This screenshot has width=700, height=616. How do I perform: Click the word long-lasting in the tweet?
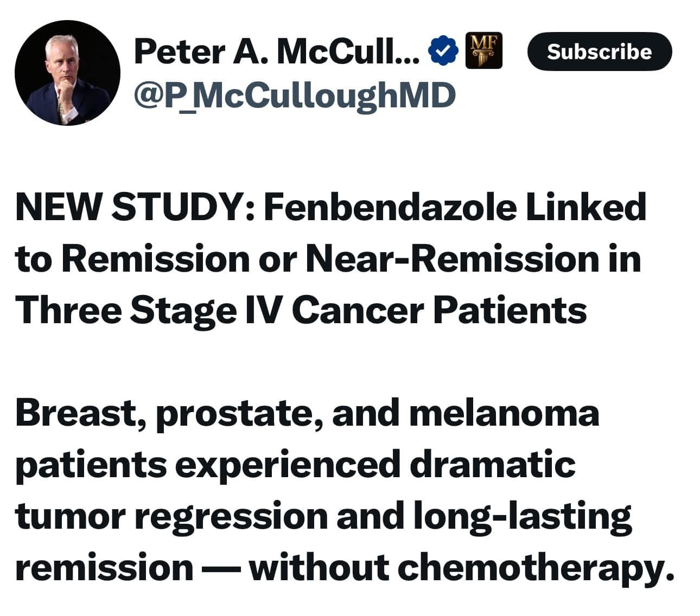tap(523, 517)
